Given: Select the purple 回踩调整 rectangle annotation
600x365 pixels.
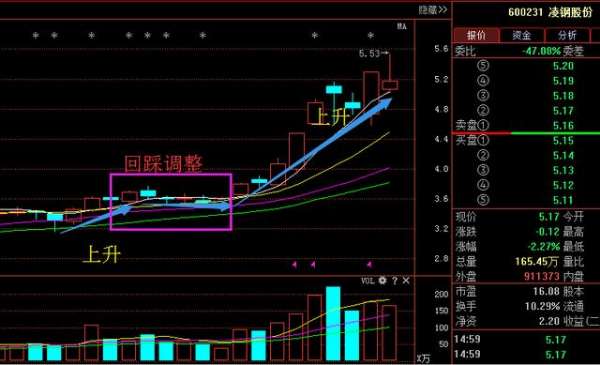Looking at the screenshot, I should click(x=171, y=202).
